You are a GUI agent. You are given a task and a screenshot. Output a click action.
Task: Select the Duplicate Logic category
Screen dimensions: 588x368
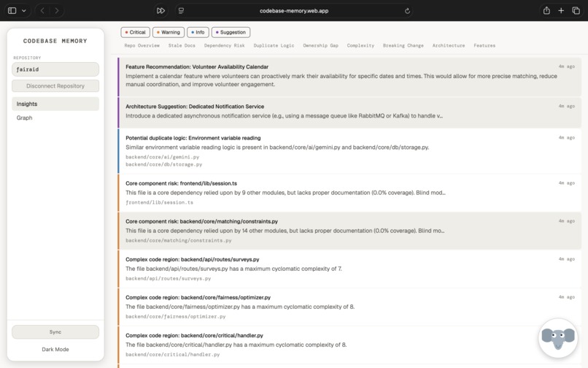[x=274, y=45]
